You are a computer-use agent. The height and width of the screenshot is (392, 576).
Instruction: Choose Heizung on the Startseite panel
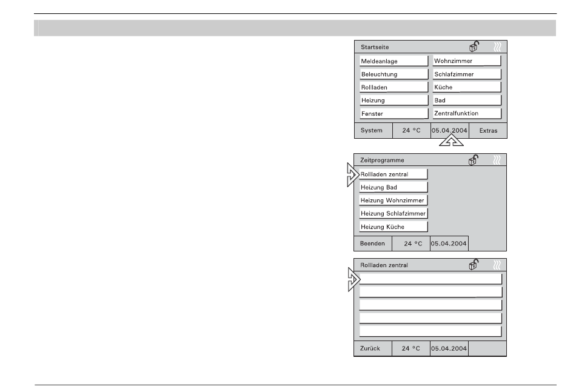(393, 100)
